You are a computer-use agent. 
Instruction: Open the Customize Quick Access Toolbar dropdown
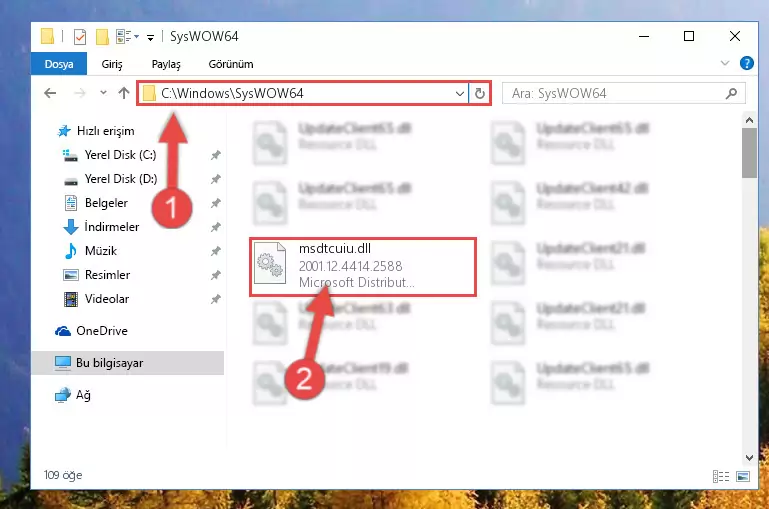150,37
